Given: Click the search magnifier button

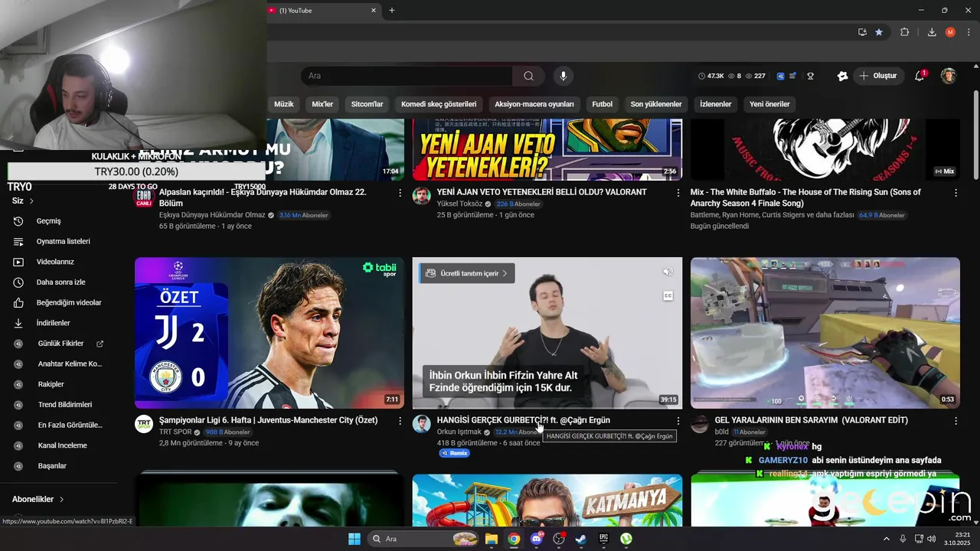Looking at the screenshot, I should coord(528,76).
